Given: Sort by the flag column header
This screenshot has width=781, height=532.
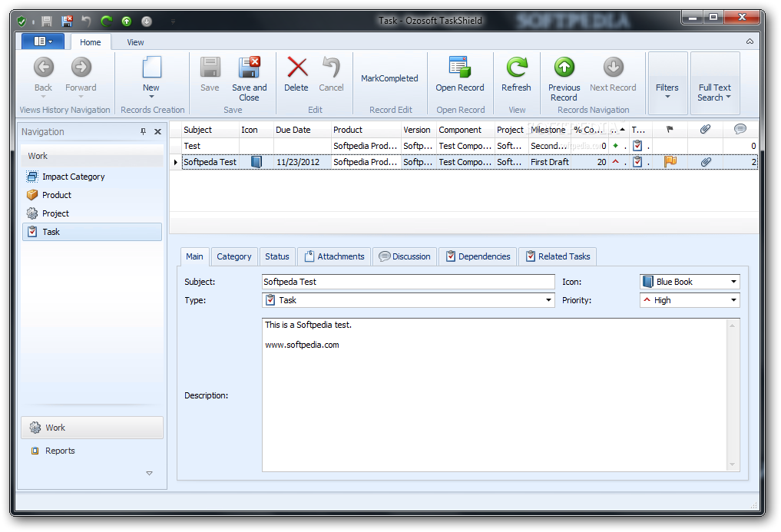Looking at the screenshot, I should pos(670,130).
